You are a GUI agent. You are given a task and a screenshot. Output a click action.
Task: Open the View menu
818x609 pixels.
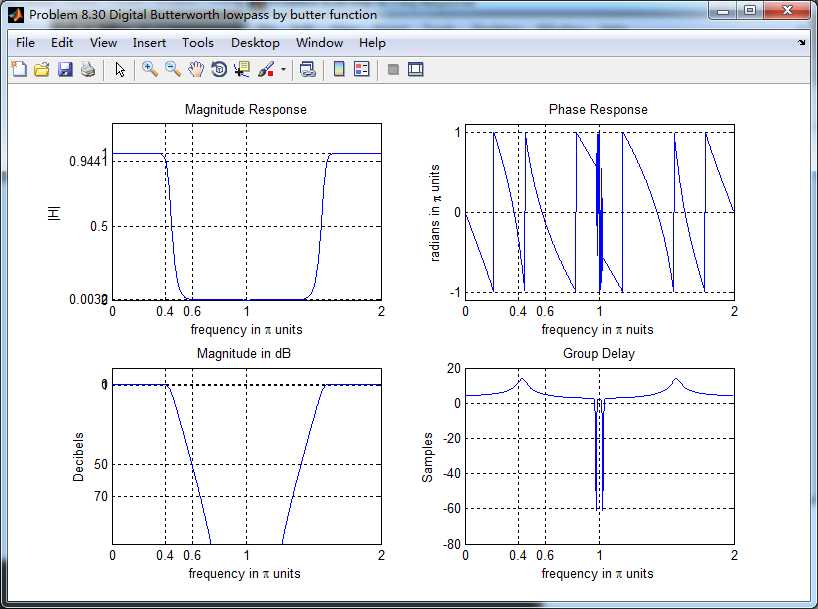103,43
